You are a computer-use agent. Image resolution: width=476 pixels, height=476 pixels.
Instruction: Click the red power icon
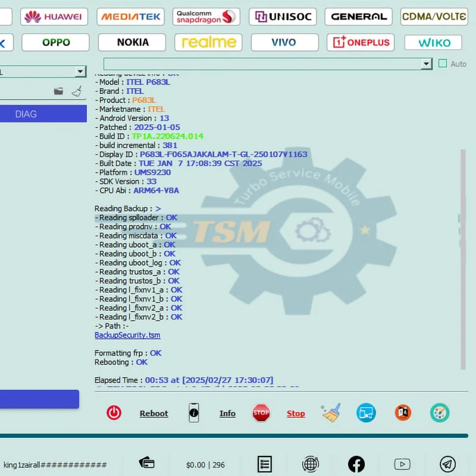(x=114, y=413)
